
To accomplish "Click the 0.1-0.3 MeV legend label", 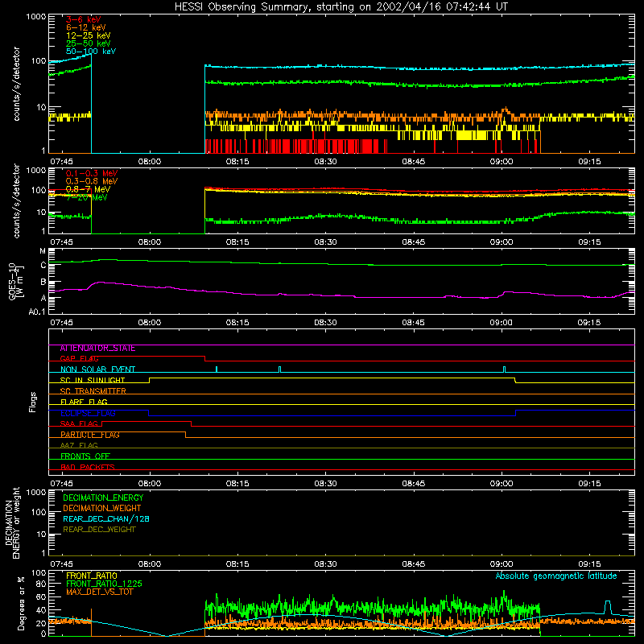I will 92,173.
